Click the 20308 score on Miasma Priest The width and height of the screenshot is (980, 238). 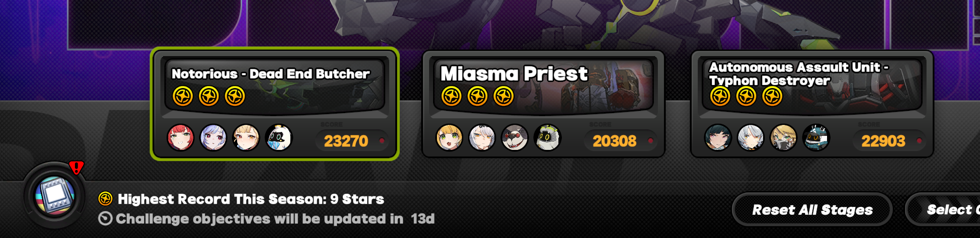click(x=614, y=141)
